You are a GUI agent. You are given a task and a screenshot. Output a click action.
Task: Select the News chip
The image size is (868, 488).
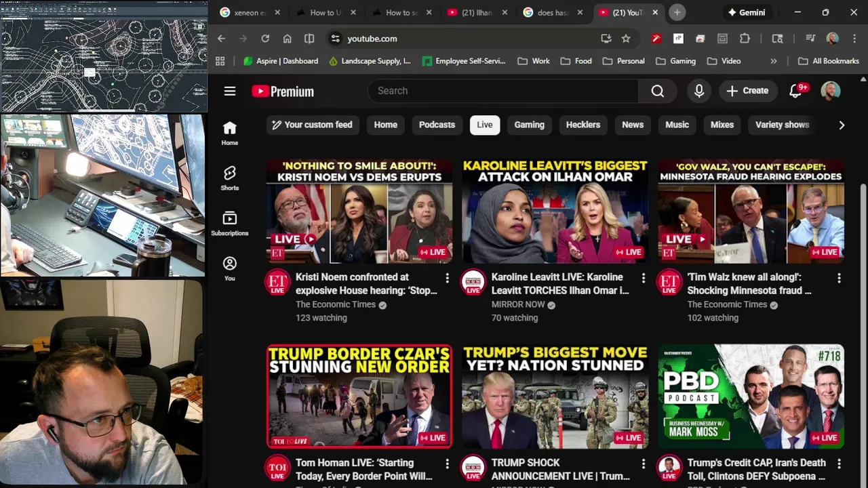[633, 125]
